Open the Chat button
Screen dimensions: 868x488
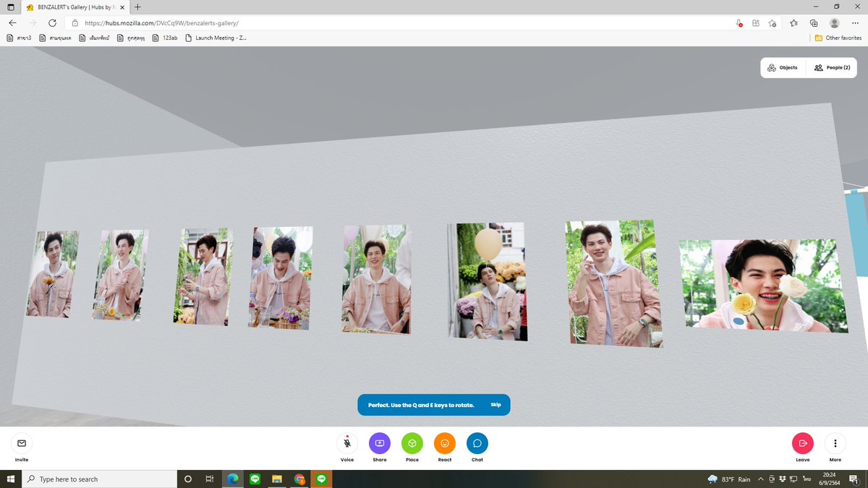pos(477,443)
